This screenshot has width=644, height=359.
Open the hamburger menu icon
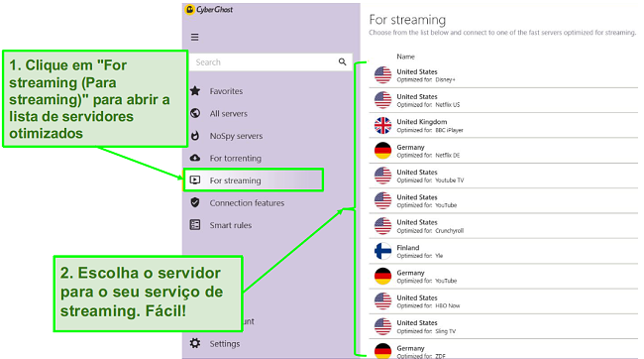point(194,38)
